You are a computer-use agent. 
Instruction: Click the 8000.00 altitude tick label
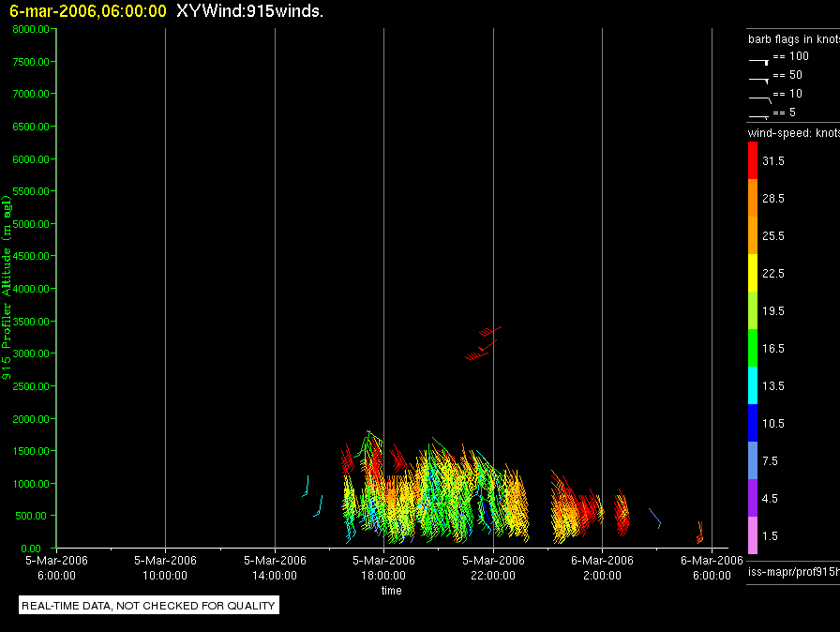pos(31,29)
